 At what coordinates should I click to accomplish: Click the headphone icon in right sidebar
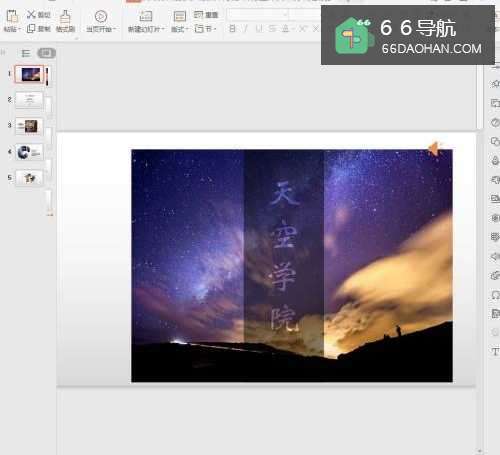pyautogui.click(x=495, y=295)
